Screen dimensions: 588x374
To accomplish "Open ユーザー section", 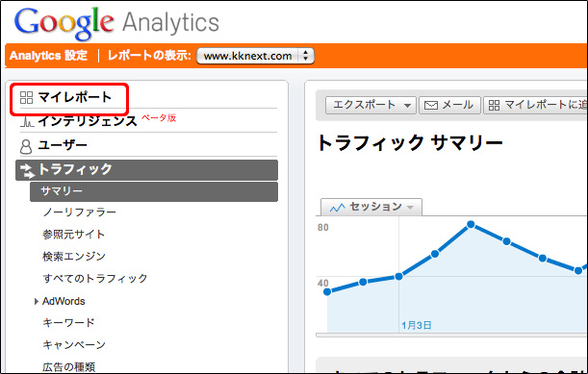I will point(63,145).
